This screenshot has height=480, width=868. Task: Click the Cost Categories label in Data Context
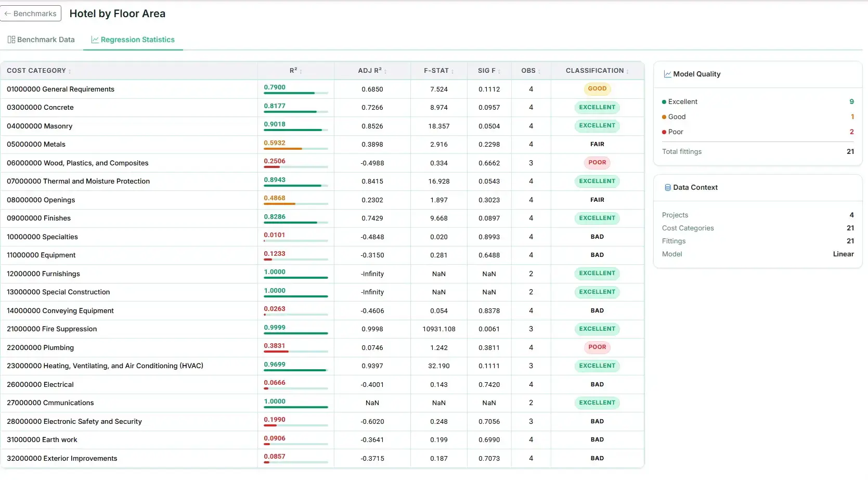pos(688,228)
